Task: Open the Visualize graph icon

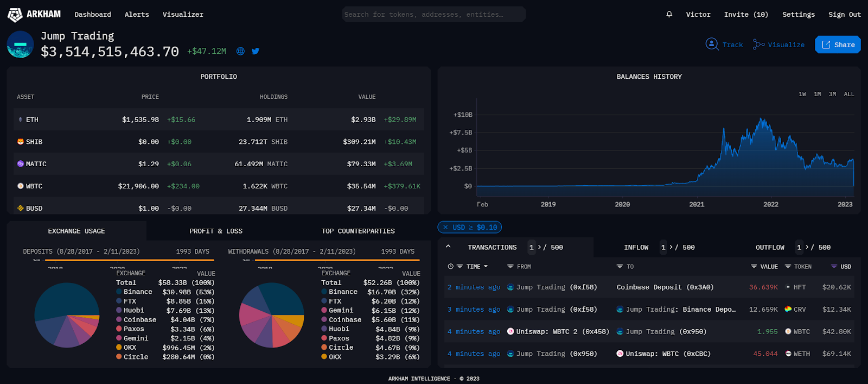Action: click(758, 45)
